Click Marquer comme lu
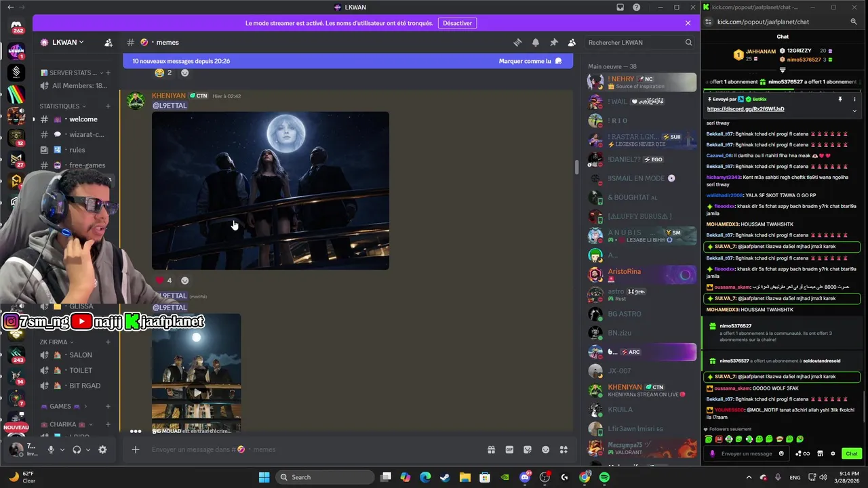Image resolution: width=868 pixels, height=488 pixels. coord(530,61)
